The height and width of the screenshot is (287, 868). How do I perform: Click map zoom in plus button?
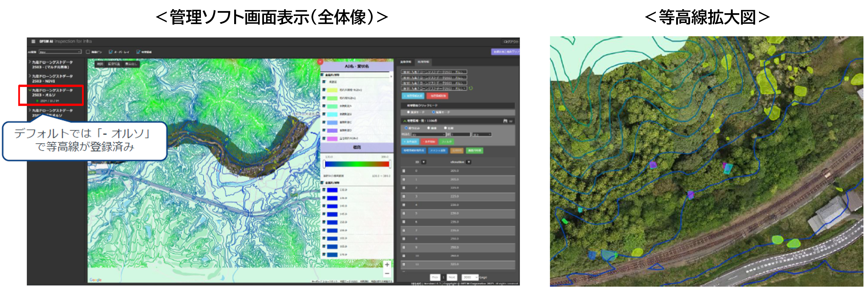coord(387,265)
